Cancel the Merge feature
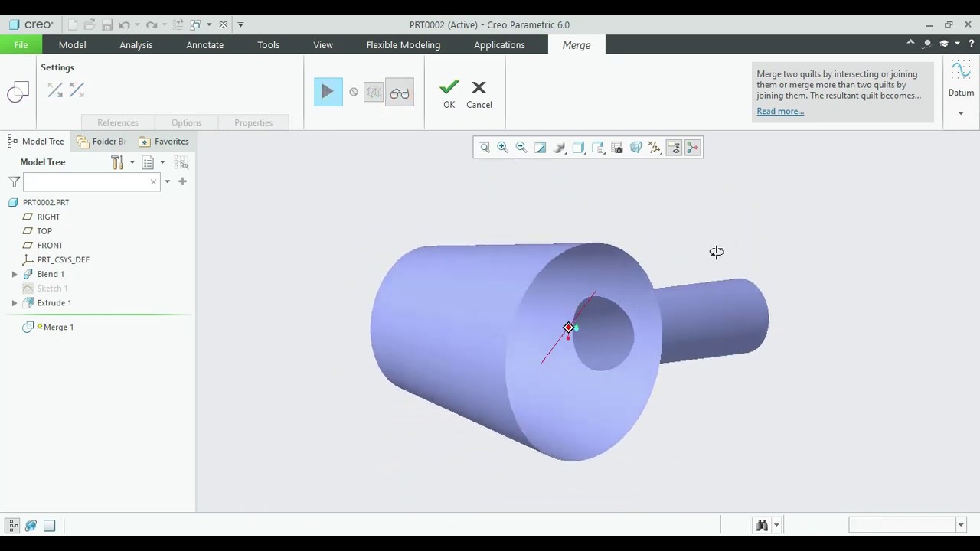This screenshot has width=980, height=551. pyautogui.click(x=479, y=93)
